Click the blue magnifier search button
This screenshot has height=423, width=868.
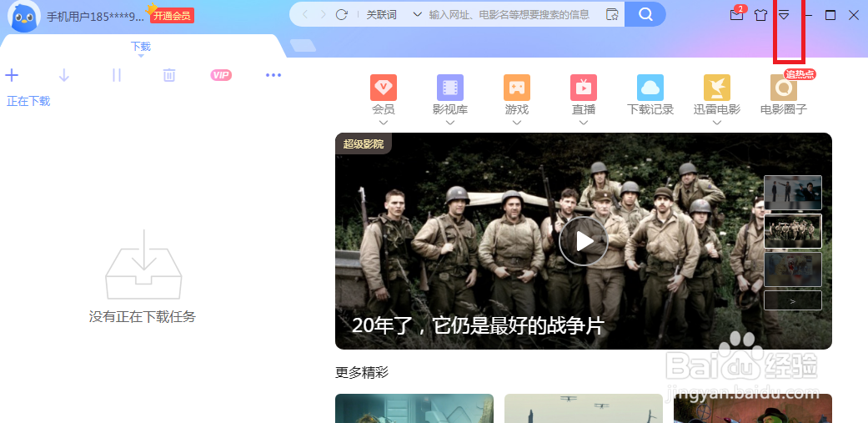[645, 14]
